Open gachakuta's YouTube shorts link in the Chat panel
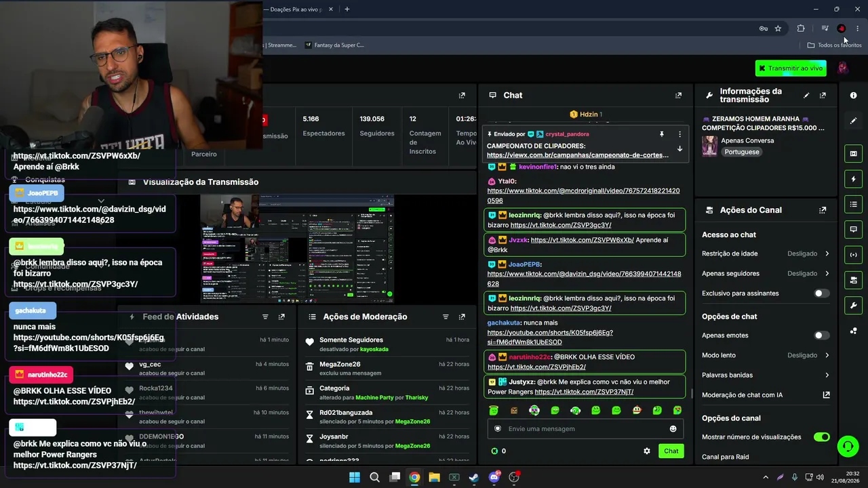The width and height of the screenshot is (868, 488). [x=550, y=338]
